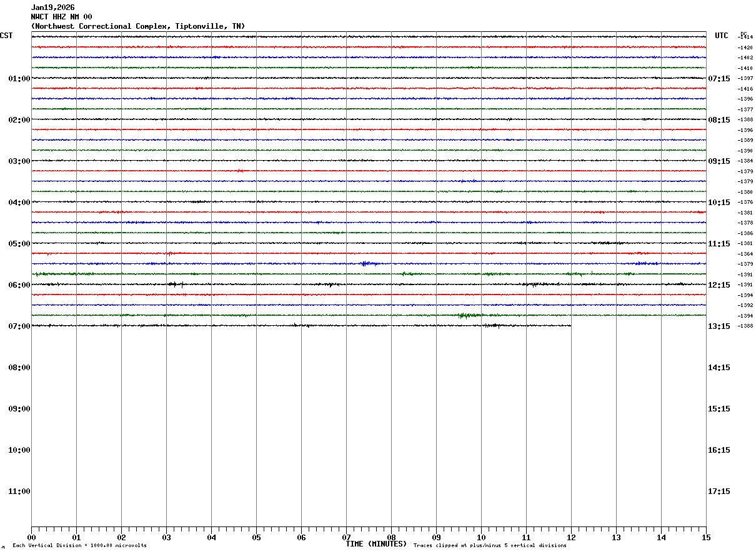Click minute axis label '13' on bottom axis
Viewport: 756px width, 554px height.
tap(616, 538)
